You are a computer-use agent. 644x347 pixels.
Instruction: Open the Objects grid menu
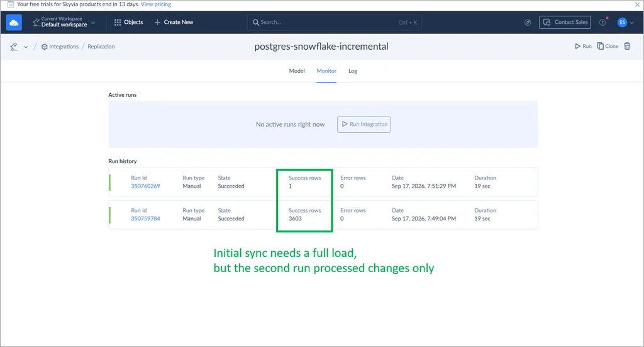[x=128, y=22]
